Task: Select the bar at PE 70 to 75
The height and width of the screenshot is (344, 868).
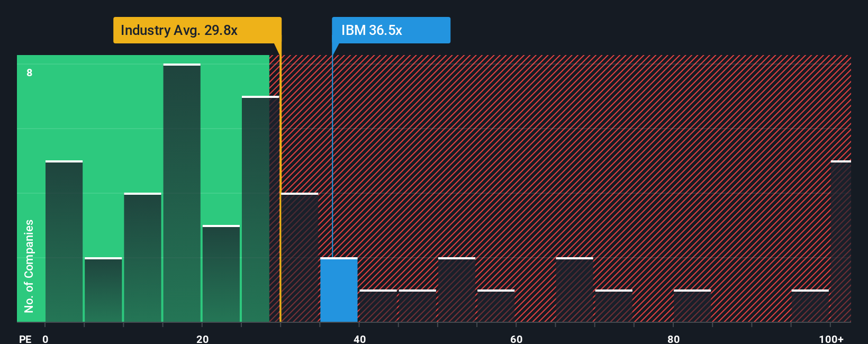Action: (614, 306)
